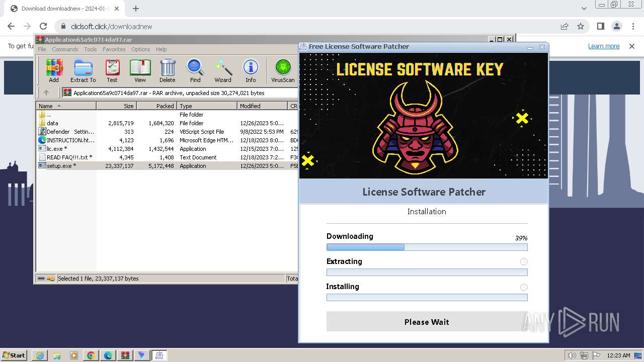Image resolution: width=644 pixels, height=362 pixels.
Task: Open new tab with plus button
Action: 136,8
